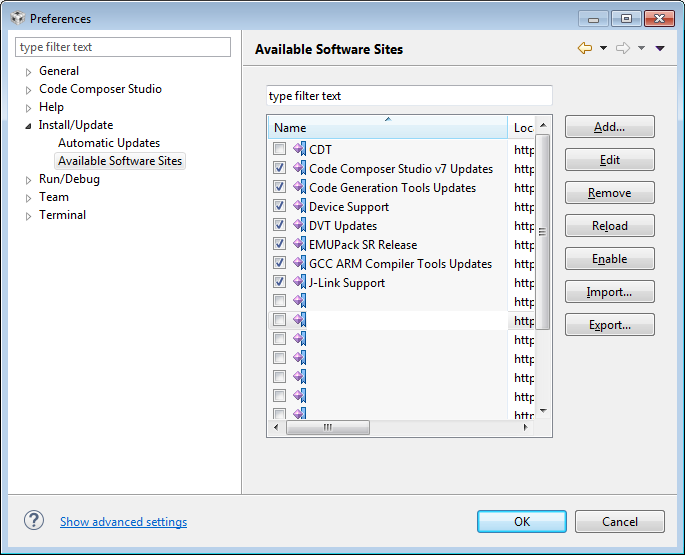Click the Import... button
Screen dimensions: 685x555
pyautogui.click(x=609, y=291)
